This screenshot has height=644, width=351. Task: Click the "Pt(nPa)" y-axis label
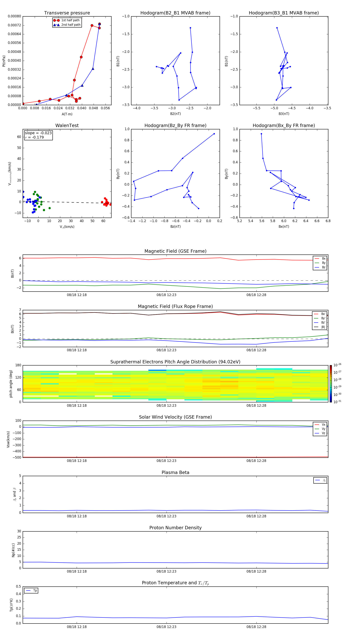[4, 61]
